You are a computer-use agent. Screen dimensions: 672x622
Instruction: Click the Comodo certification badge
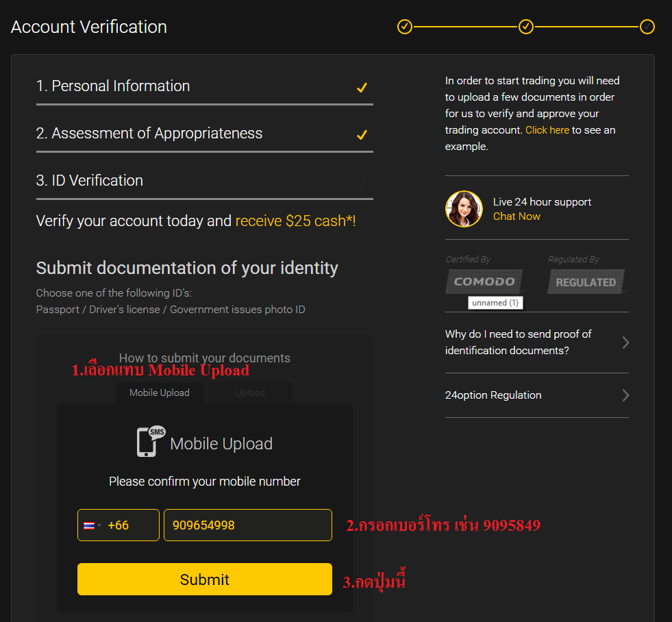click(x=484, y=282)
